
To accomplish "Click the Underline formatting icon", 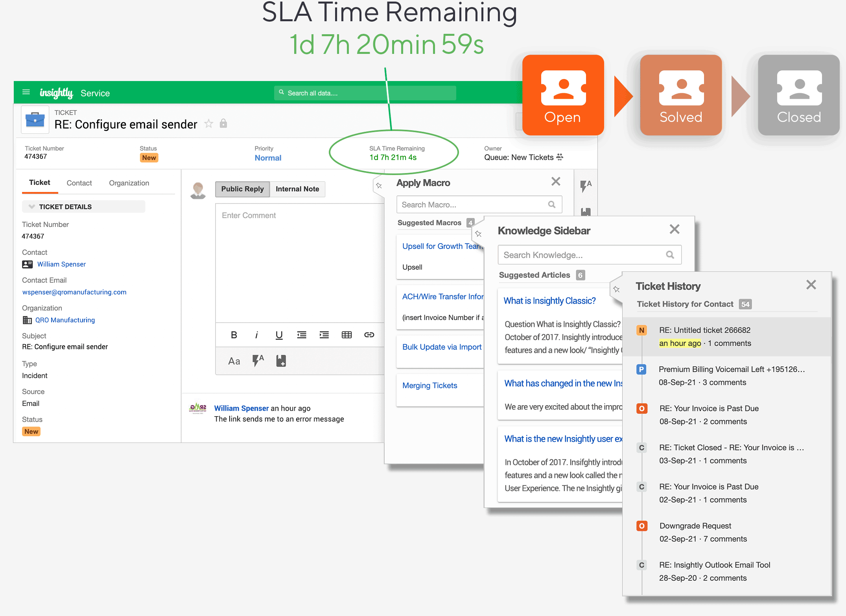I will click(x=279, y=335).
